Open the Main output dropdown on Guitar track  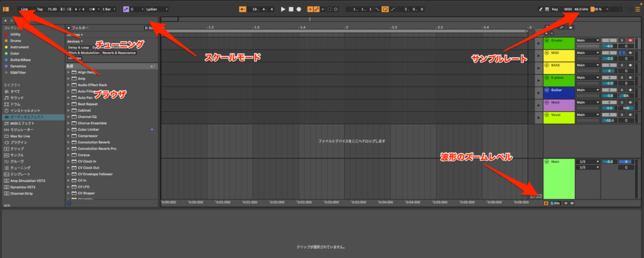587,90
